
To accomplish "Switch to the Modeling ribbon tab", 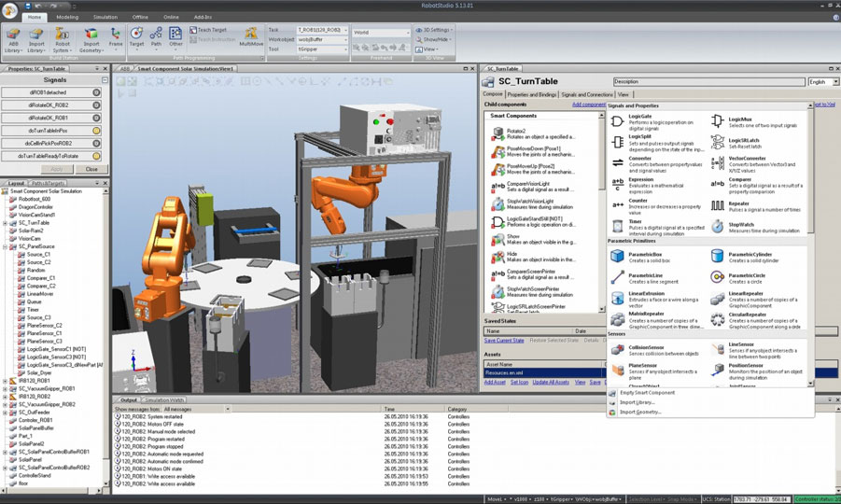I will click(x=67, y=17).
